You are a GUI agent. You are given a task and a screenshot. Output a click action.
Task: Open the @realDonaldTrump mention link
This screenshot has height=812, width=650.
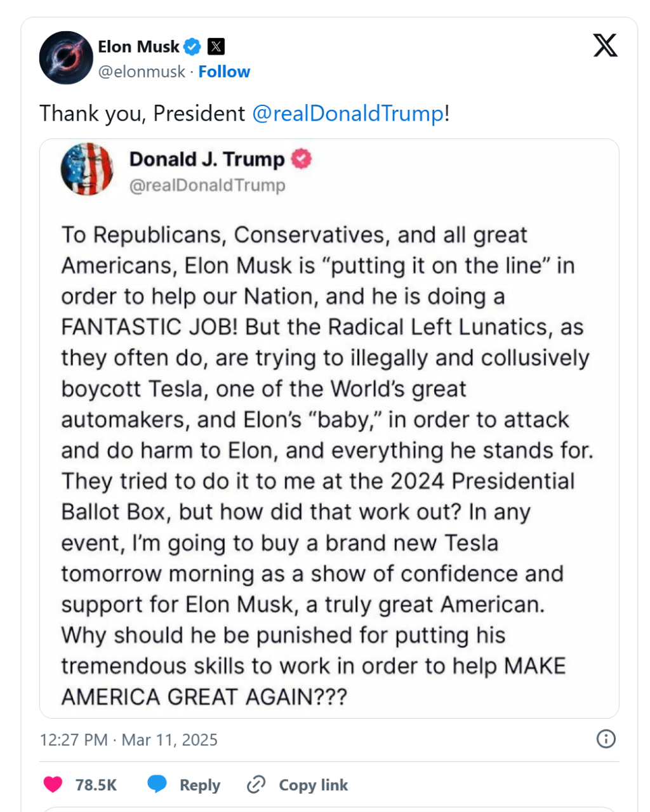[348, 114]
